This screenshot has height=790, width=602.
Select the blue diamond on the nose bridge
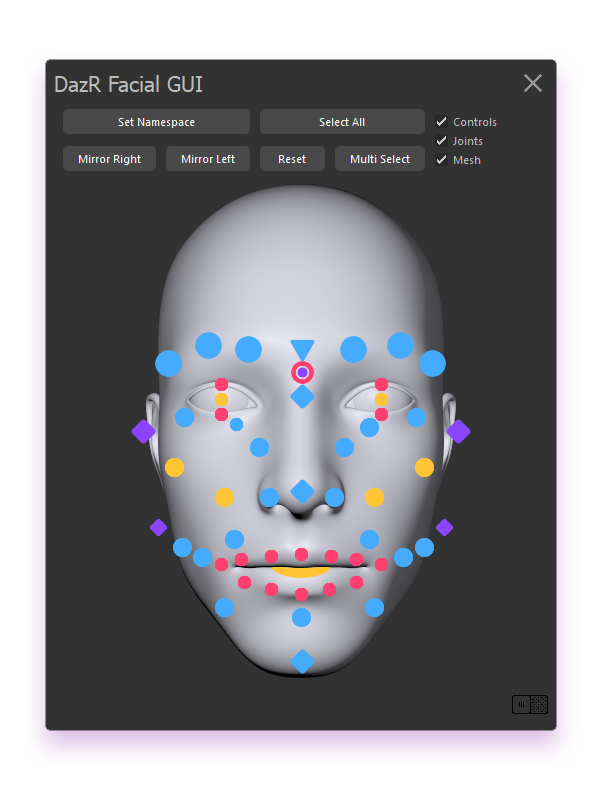tap(302, 397)
